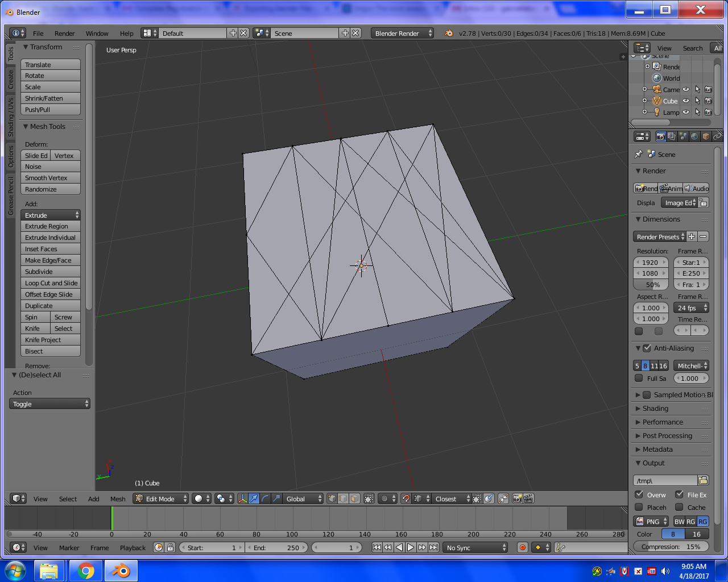
Task: Open the World properties globe tab
Action: [694, 136]
